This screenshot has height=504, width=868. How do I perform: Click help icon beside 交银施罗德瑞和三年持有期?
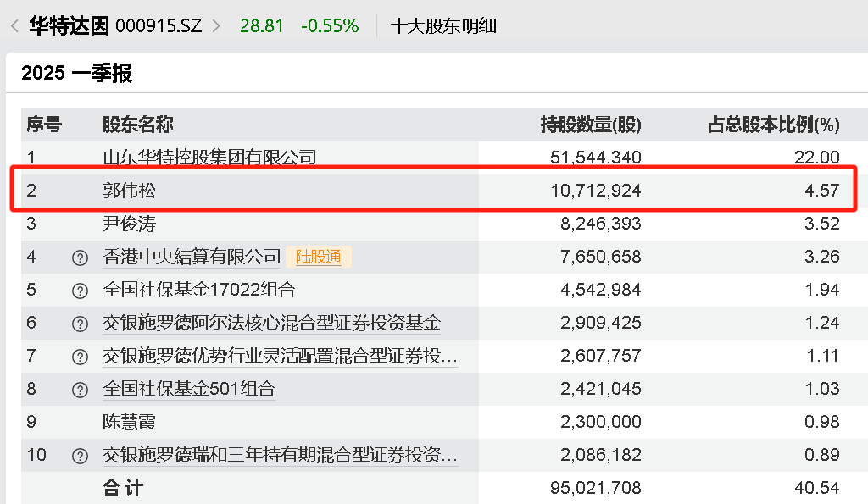(80, 456)
